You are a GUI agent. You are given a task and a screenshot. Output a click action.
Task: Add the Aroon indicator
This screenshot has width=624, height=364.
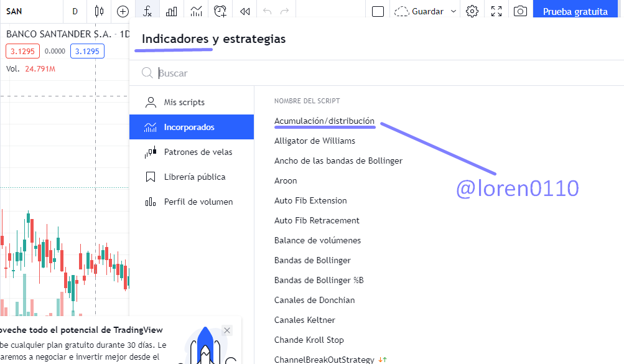click(286, 180)
